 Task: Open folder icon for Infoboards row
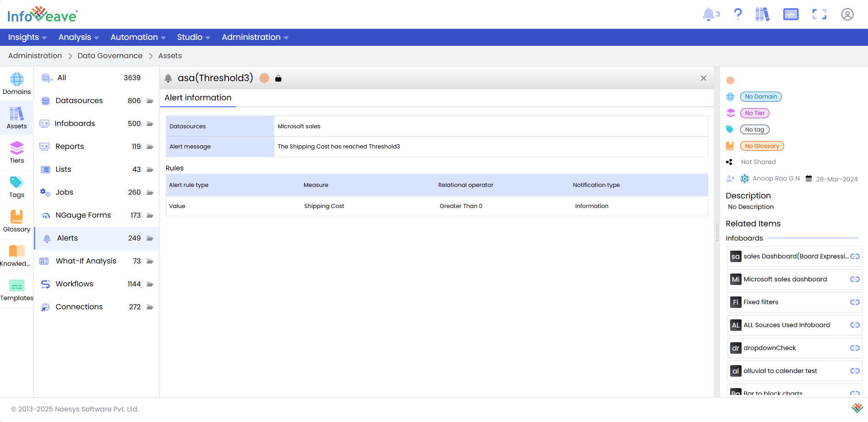(150, 124)
